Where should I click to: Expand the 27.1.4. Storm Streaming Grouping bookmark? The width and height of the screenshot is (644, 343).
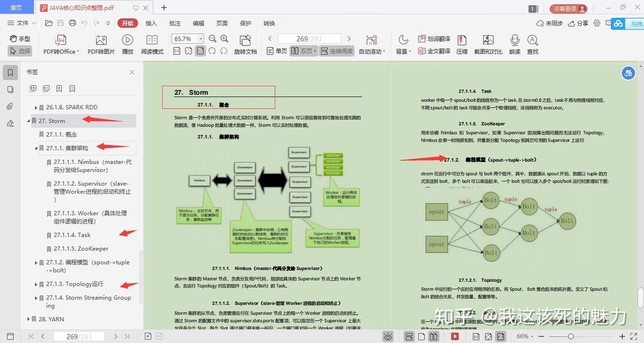click(36, 298)
